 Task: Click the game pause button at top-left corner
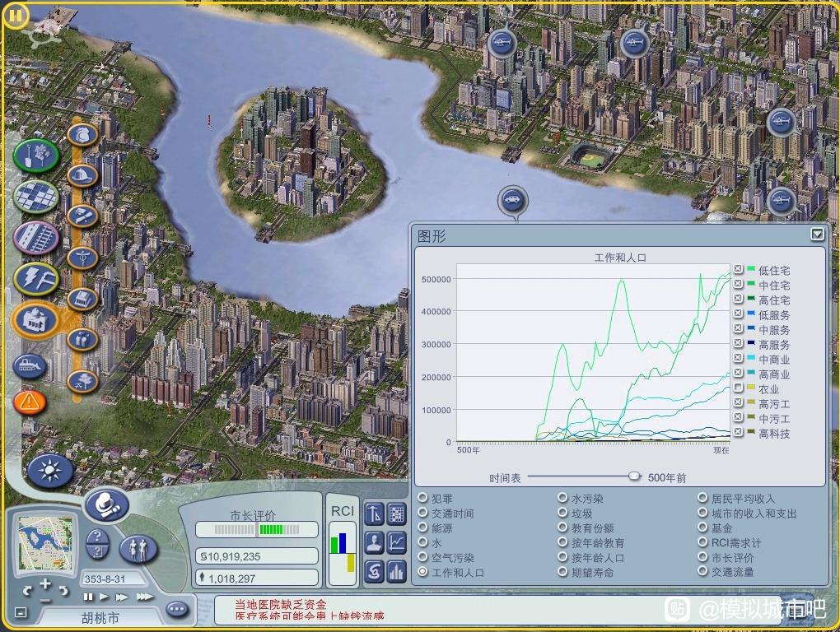(16, 16)
